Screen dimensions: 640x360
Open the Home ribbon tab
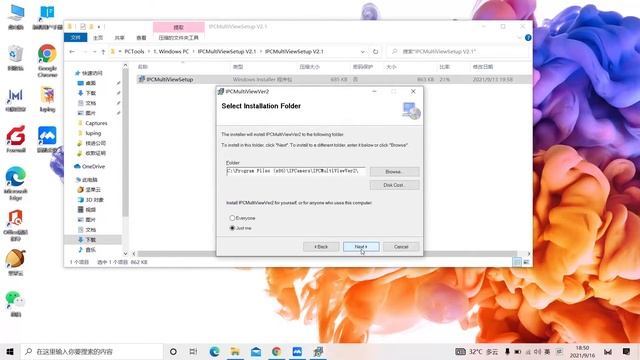pyautogui.click(x=98, y=38)
